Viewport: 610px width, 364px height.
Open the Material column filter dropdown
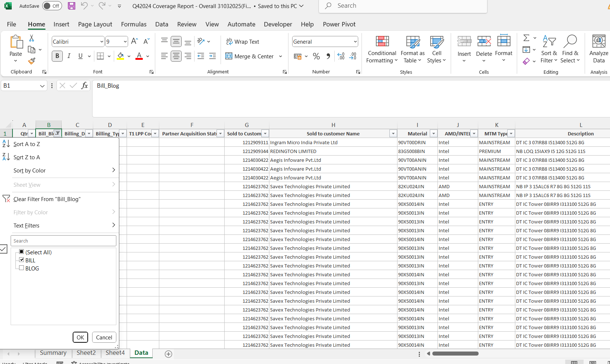pos(433,134)
